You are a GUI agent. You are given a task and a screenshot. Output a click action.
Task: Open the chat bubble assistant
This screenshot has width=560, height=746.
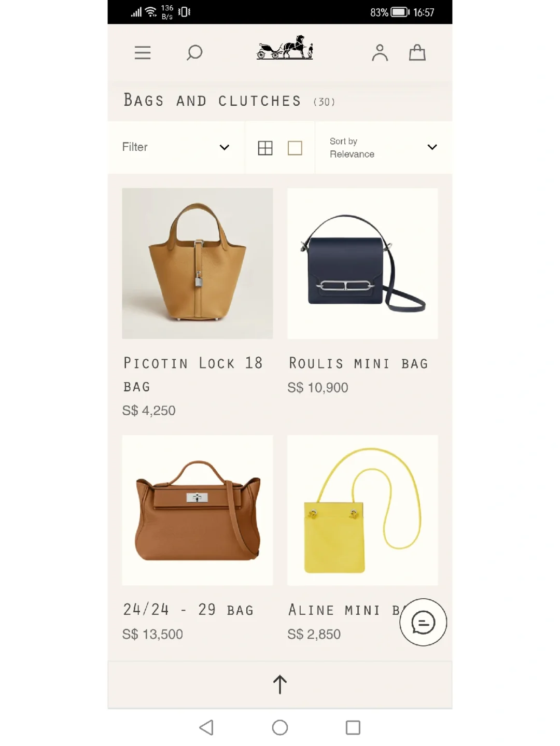coord(423,623)
